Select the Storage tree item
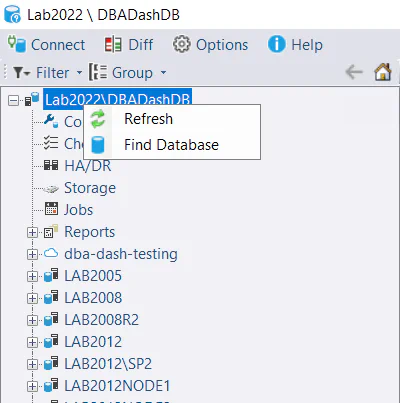 pos(90,188)
